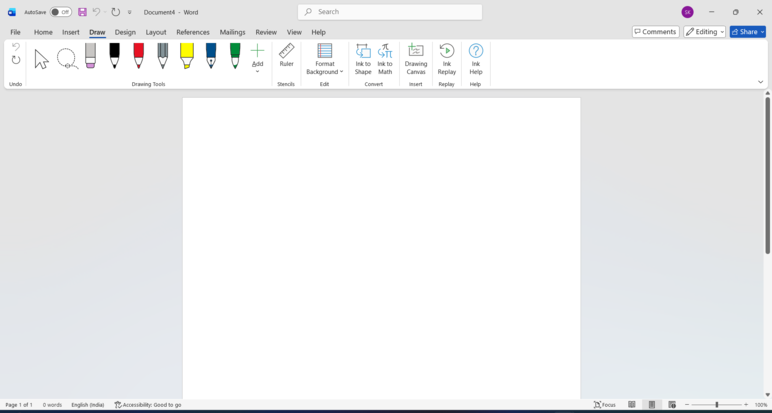Select the black pen
This screenshot has height=413, width=772.
click(x=114, y=56)
